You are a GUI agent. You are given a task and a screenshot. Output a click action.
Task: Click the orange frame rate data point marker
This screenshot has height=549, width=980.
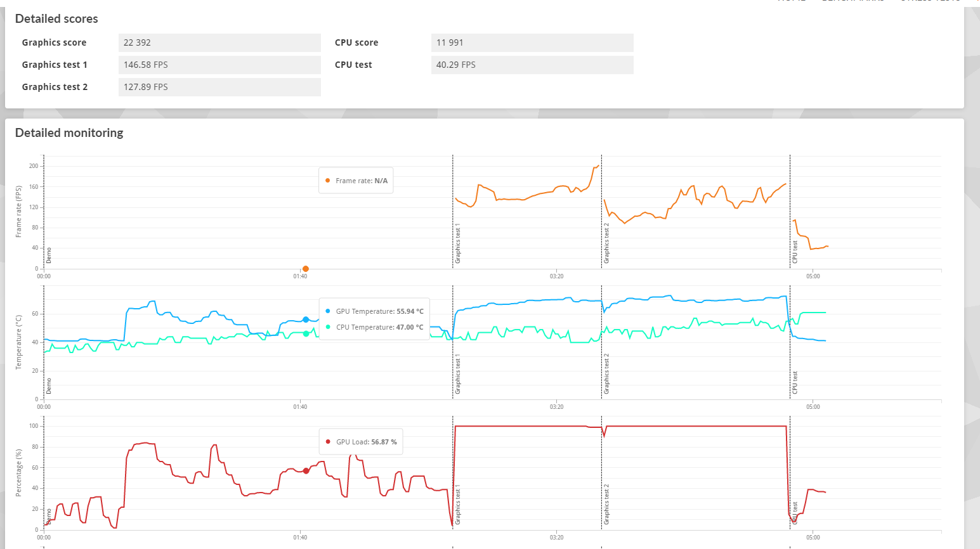click(305, 269)
